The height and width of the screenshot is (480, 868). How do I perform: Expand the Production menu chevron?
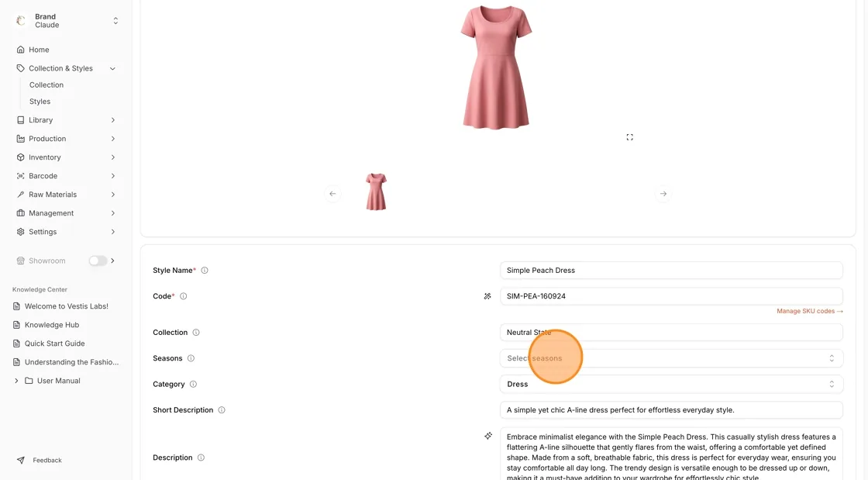tap(112, 139)
